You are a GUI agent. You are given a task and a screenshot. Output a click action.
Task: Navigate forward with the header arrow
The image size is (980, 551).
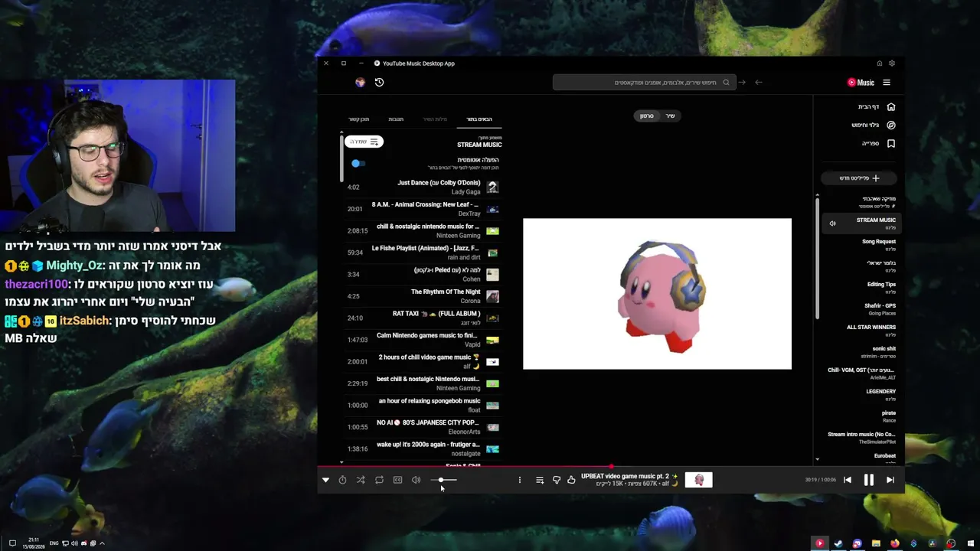click(741, 83)
